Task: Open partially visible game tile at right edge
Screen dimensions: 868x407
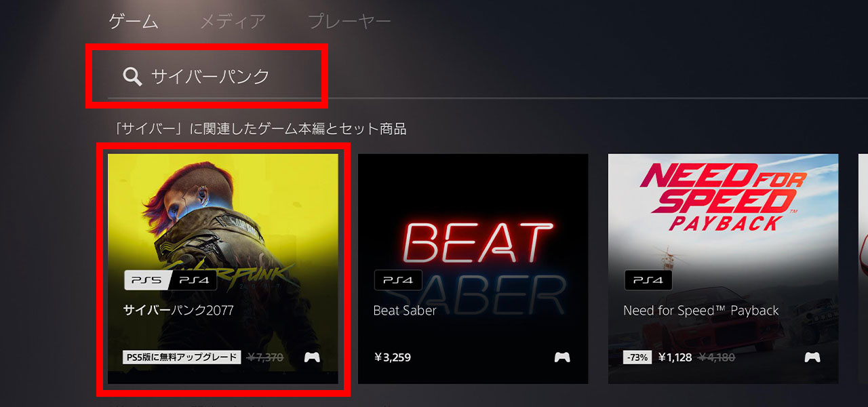Action: (863, 269)
